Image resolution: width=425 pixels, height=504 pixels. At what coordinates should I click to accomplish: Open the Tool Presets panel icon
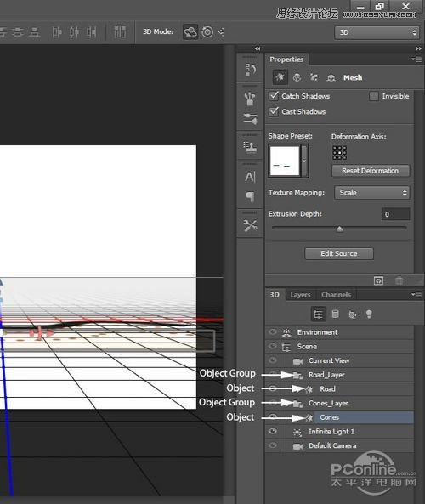pos(250,225)
